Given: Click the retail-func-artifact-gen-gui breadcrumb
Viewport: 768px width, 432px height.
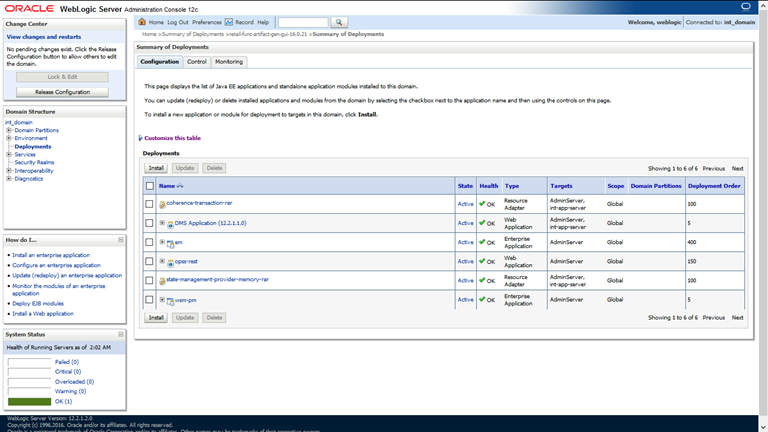Looking at the screenshot, I should click(268, 34).
